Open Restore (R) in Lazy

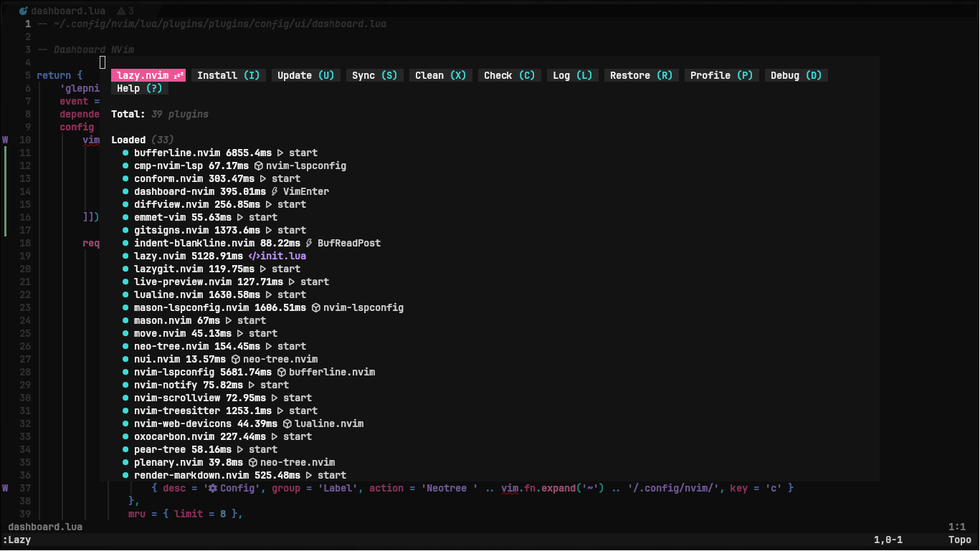(642, 75)
